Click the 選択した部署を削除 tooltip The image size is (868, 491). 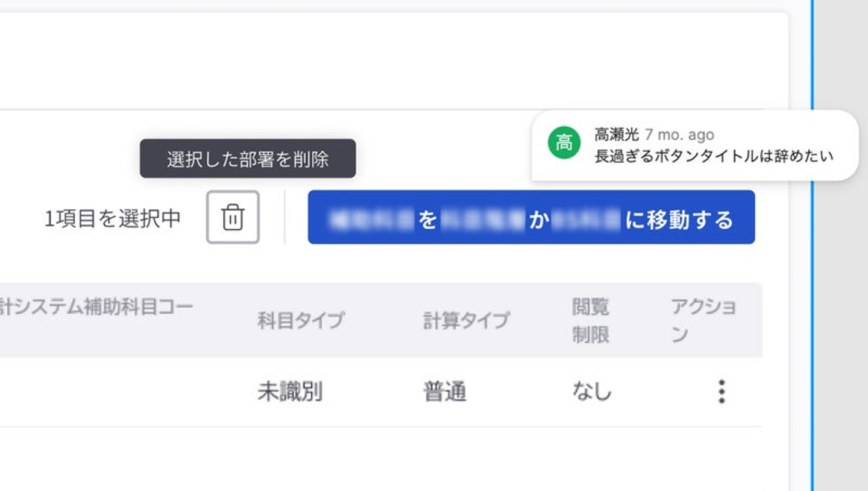(248, 159)
